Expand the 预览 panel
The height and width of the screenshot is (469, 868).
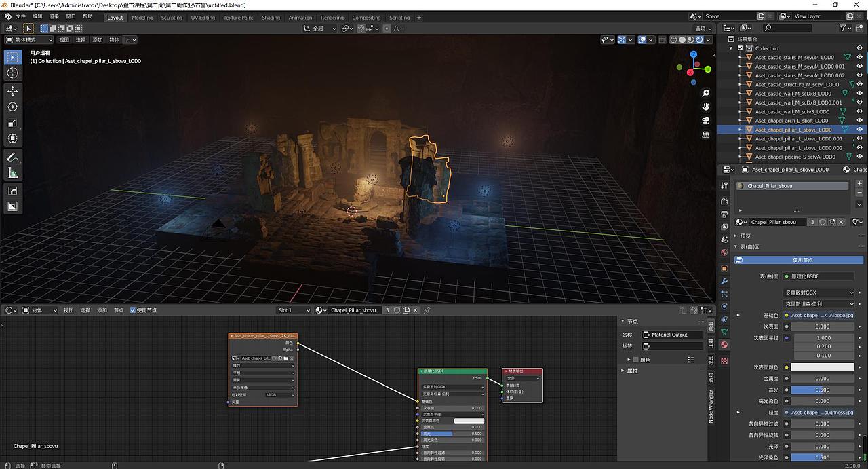tap(745, 236)
